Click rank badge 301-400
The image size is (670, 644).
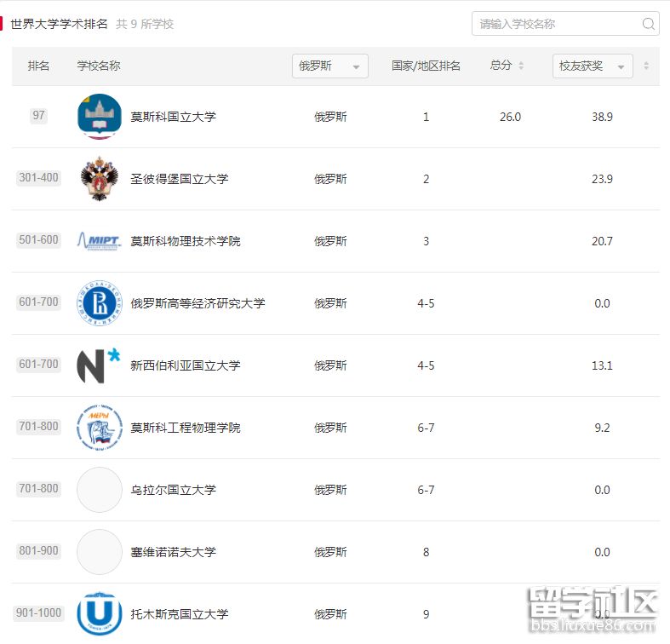(38, 177)
